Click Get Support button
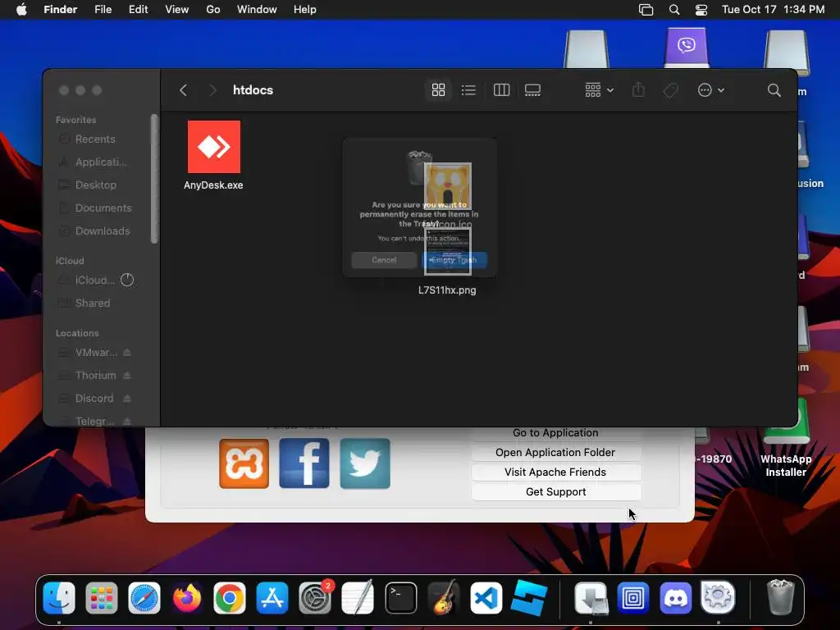The width and height of the screenshot is (840, 630). pos(555,492)
